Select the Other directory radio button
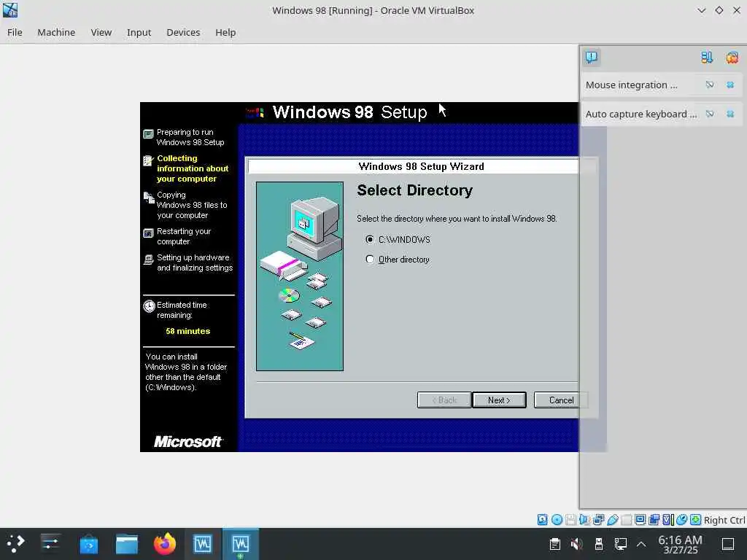 (x=370, y=260)
